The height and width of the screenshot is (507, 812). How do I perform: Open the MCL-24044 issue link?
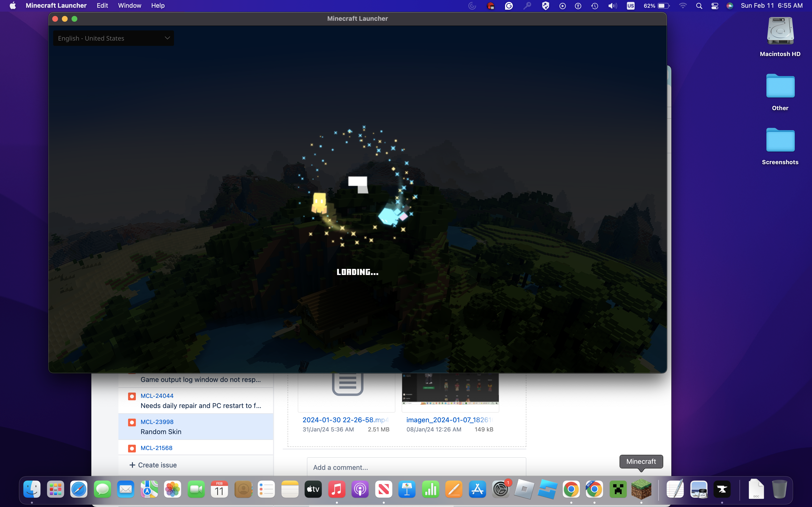coord(157,396)
